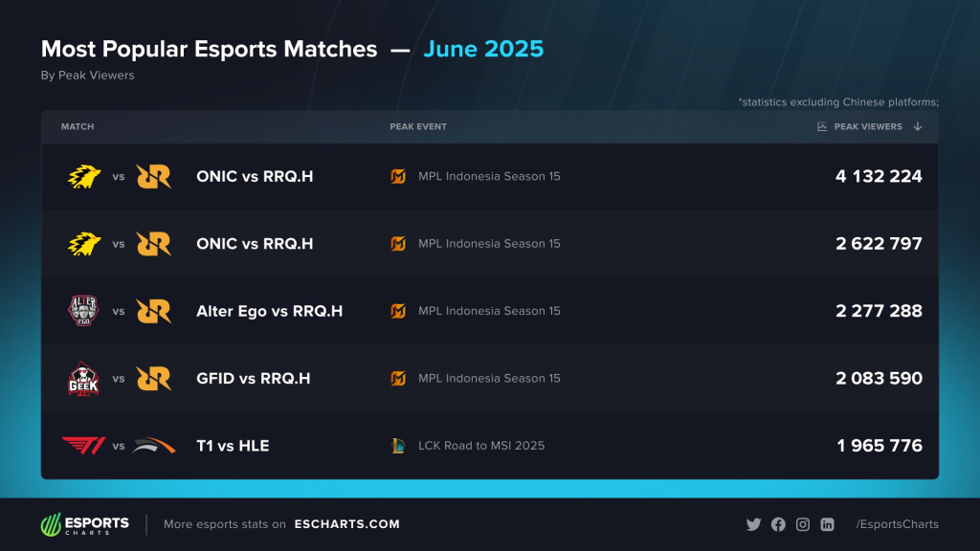Click the Esports Charts logo

84,524
